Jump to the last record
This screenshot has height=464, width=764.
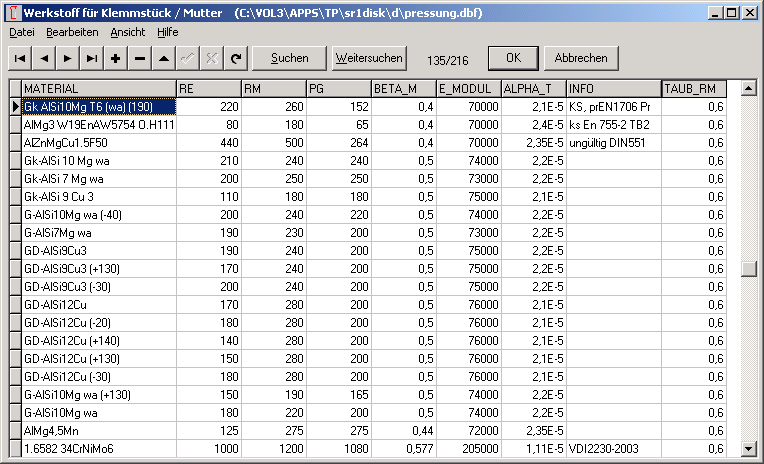92,58
